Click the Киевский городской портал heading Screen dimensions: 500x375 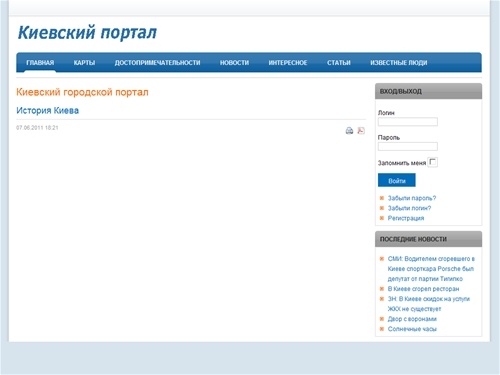tap(82, 92)
